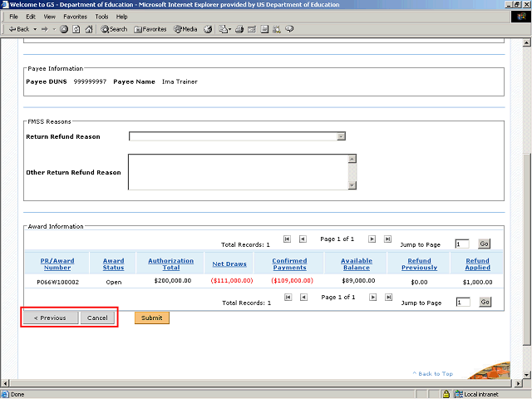The height and width of the screenshot is (399, 532).
Task: Jump to first page using top pager icon
Action: (287, 239)
